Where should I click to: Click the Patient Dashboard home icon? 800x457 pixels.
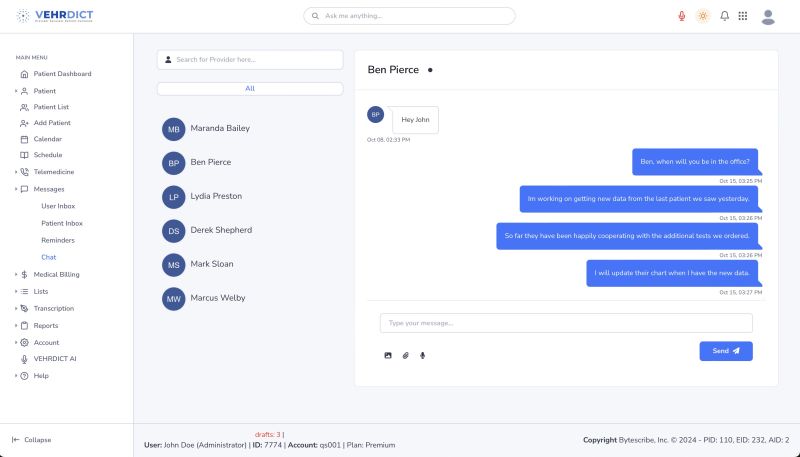click(25, 74)
